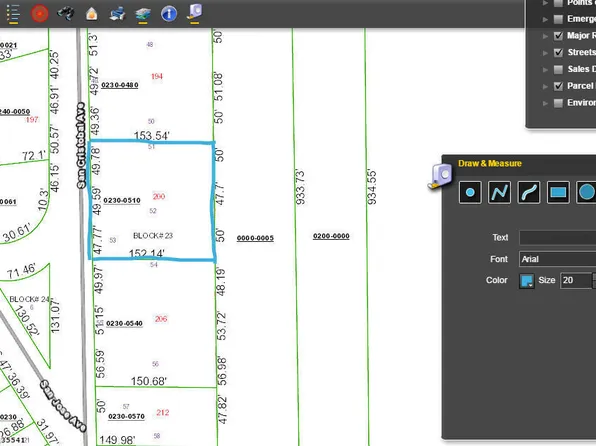Click the Draw & Measure panel title

click(x=490, y=163)
